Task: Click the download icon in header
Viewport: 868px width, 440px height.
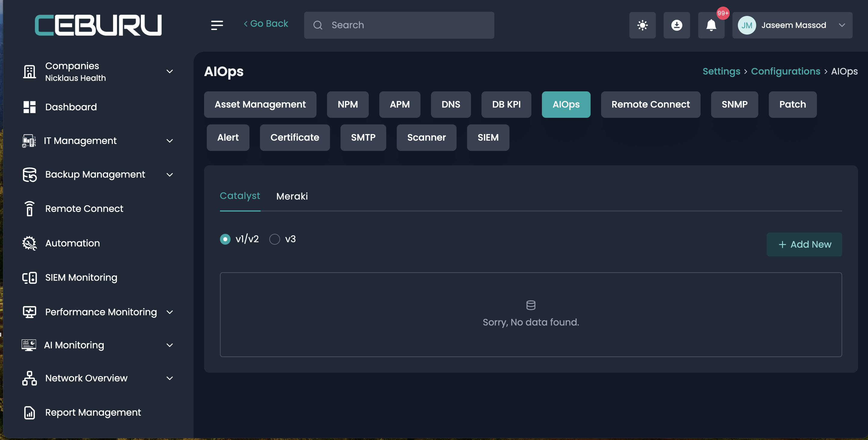Action: tap(676, 25)
